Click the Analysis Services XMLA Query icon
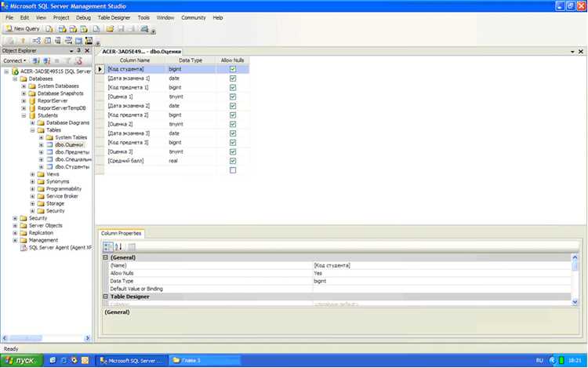Image resolution: width=588 pixels, height=368 pixels. coord(84,29)
